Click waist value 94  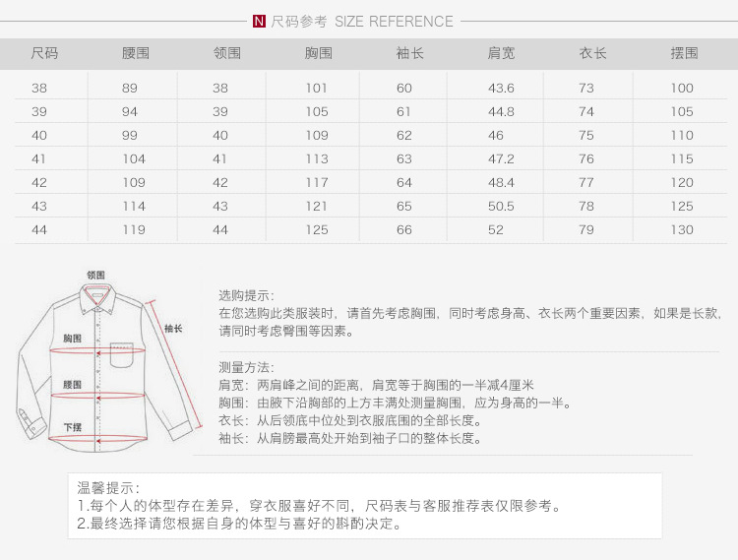tap(130, 111)
